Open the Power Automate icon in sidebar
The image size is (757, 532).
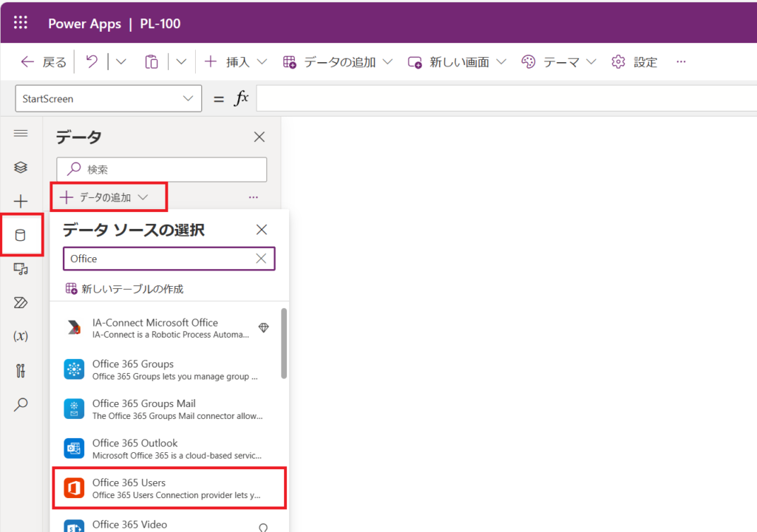(21, 303)
